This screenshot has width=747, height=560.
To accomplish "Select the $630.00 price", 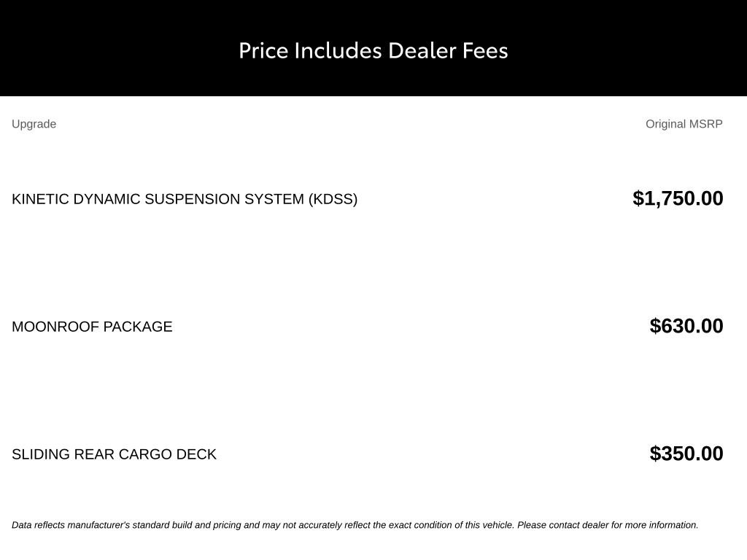I will 686,326.
